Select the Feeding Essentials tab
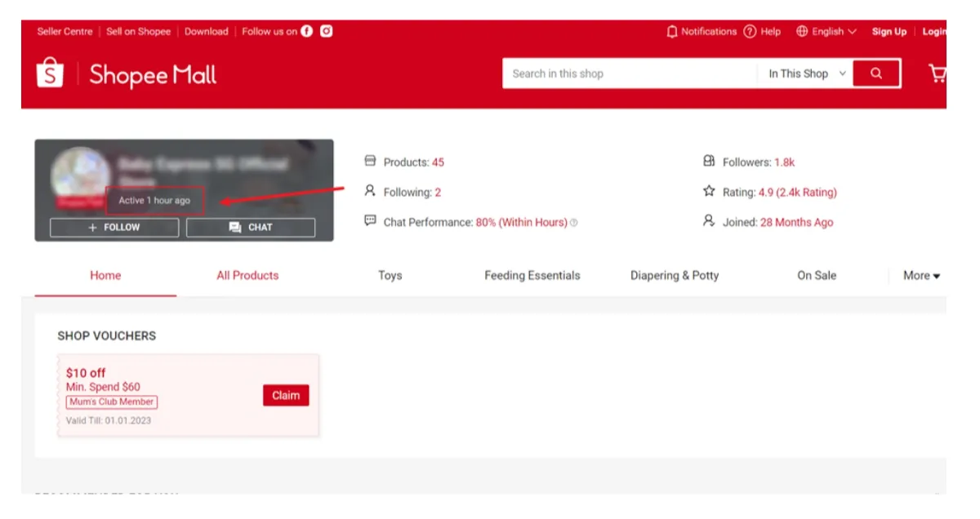Screen dimensions: 980x519 click(532, 276)
